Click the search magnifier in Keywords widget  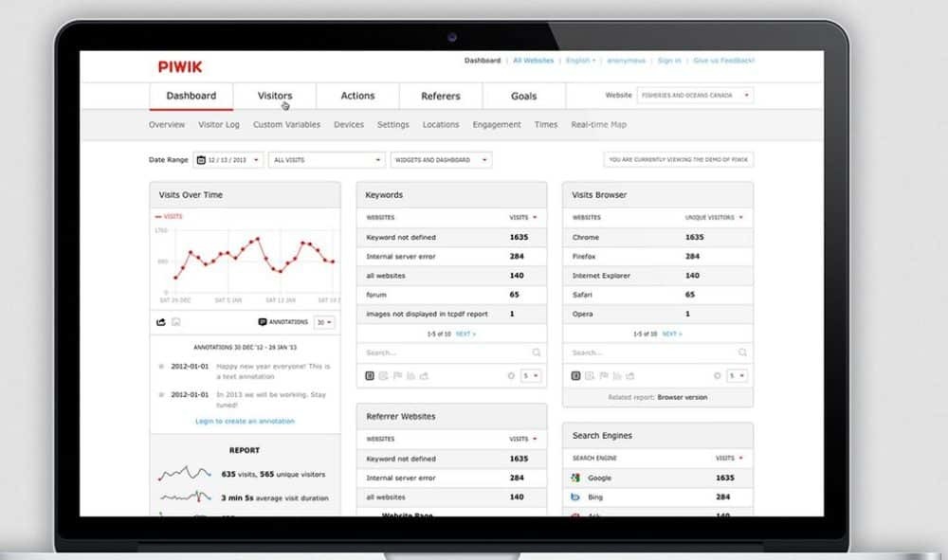536,352
